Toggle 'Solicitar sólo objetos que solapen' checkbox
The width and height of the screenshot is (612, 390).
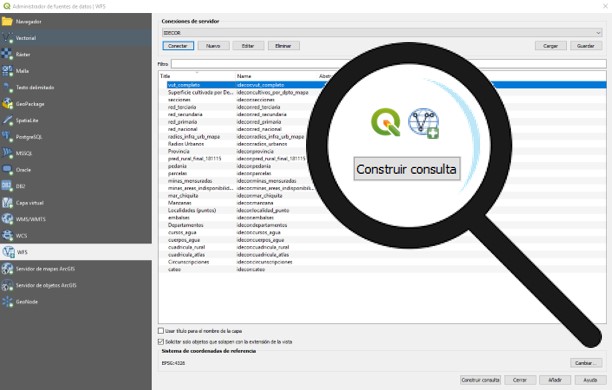coord(161,342)
